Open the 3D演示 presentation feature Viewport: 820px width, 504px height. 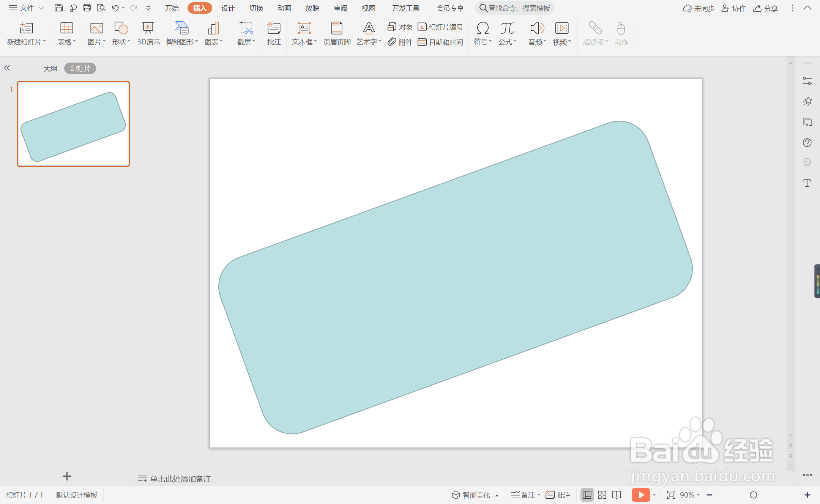click(148, 29)
